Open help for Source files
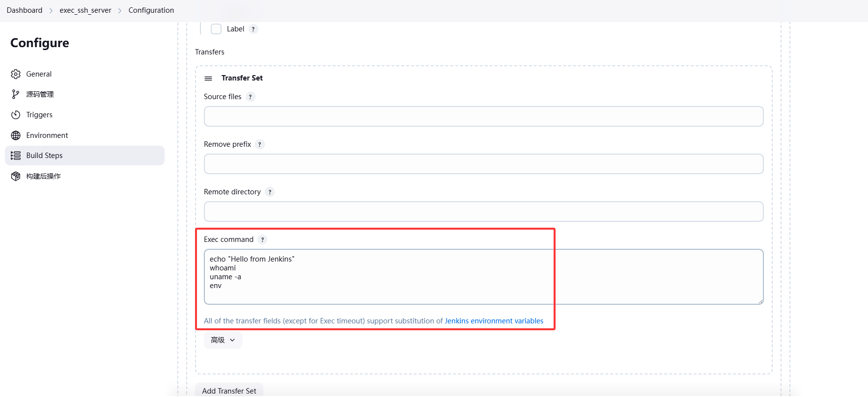 [x=251, y=97]
